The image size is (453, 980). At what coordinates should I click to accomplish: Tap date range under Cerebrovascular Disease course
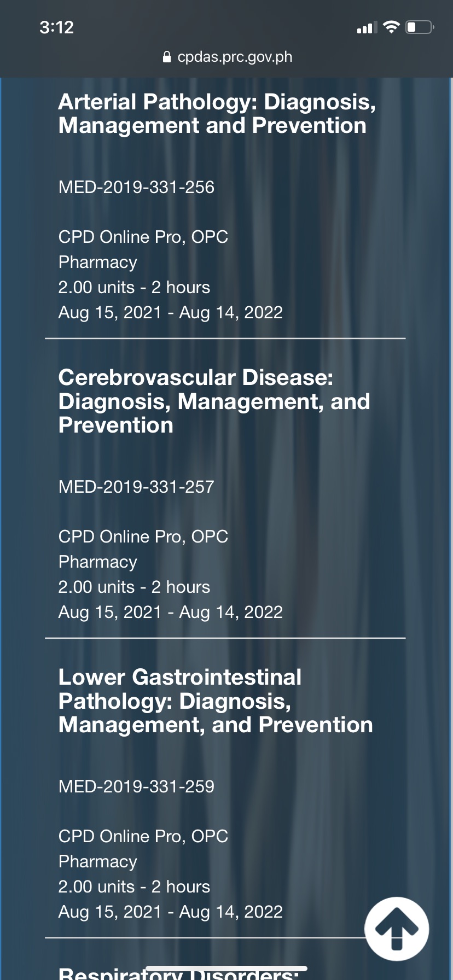(x=170, y=612)
